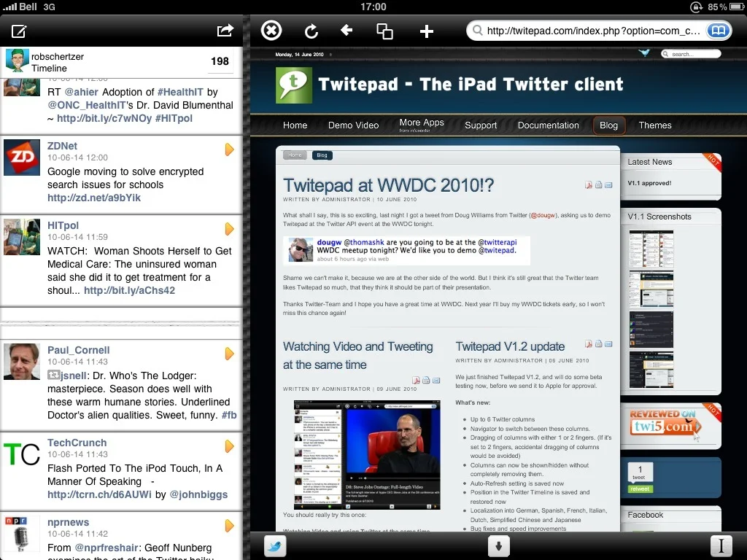Viewport: 747px width, 560px height.
Task: Click the green retweet button
Action: [x=640, y=489]
